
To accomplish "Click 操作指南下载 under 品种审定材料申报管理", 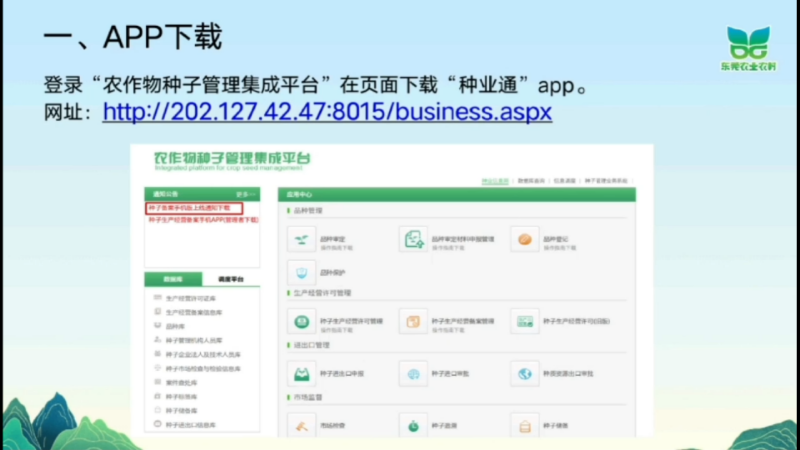I will pos(448,248).
